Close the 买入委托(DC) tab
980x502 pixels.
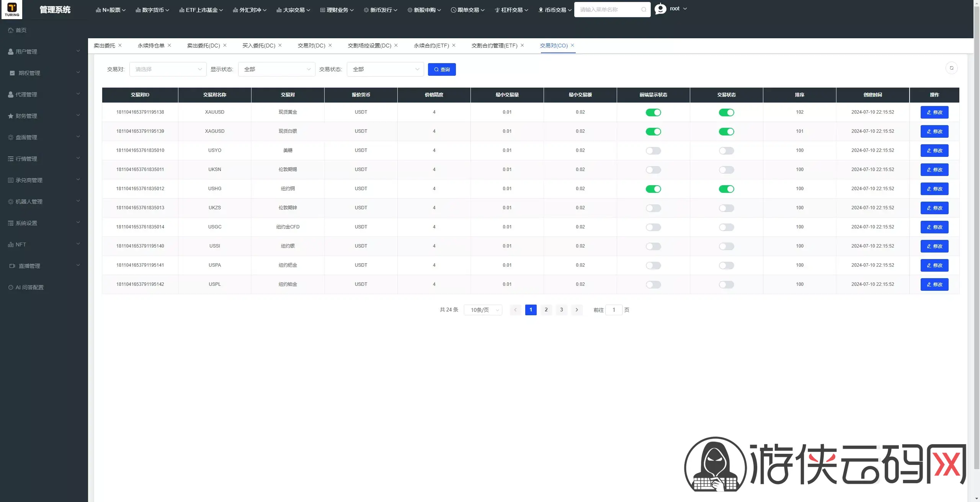pyautogui.click(x=280, y=45)
